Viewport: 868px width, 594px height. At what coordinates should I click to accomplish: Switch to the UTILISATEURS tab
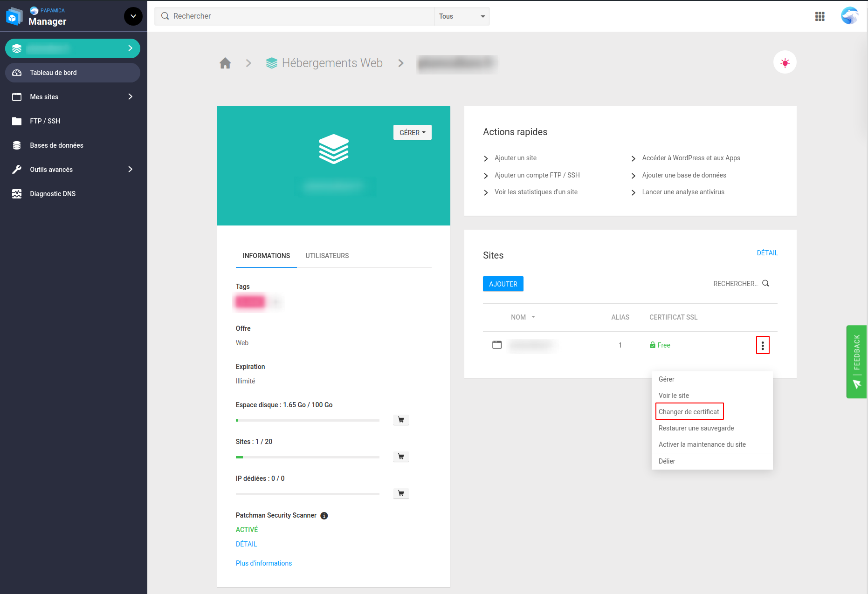pos(327,256)
